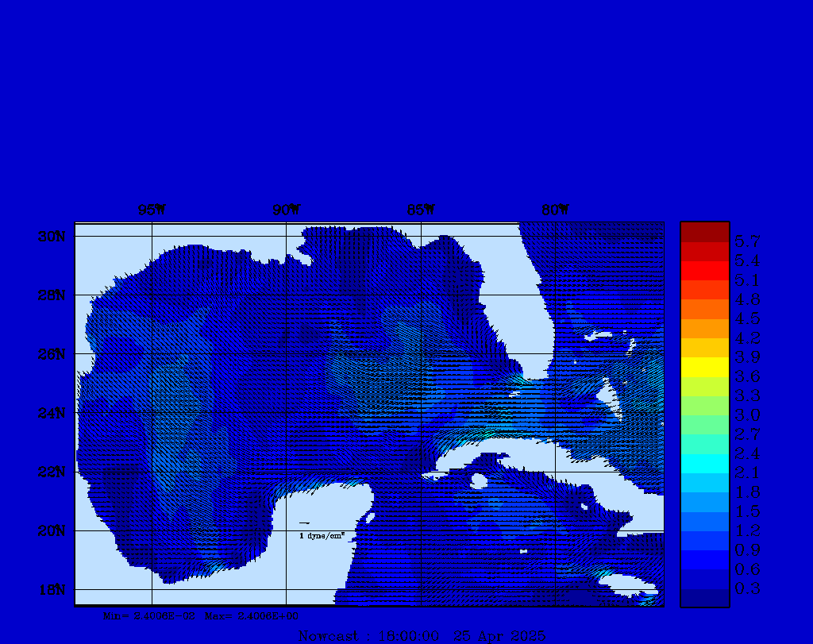Select the light green 3.0 colorbar swatch
813x644 pixels.
pyautogui.click(x=704, y=406)
